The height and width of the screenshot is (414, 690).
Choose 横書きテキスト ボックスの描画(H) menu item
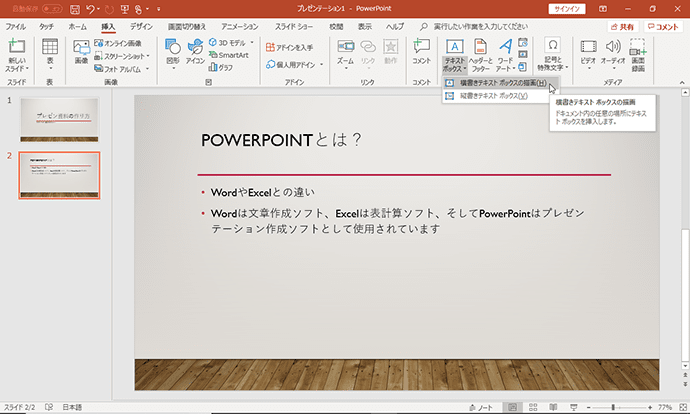coord(500,83)
